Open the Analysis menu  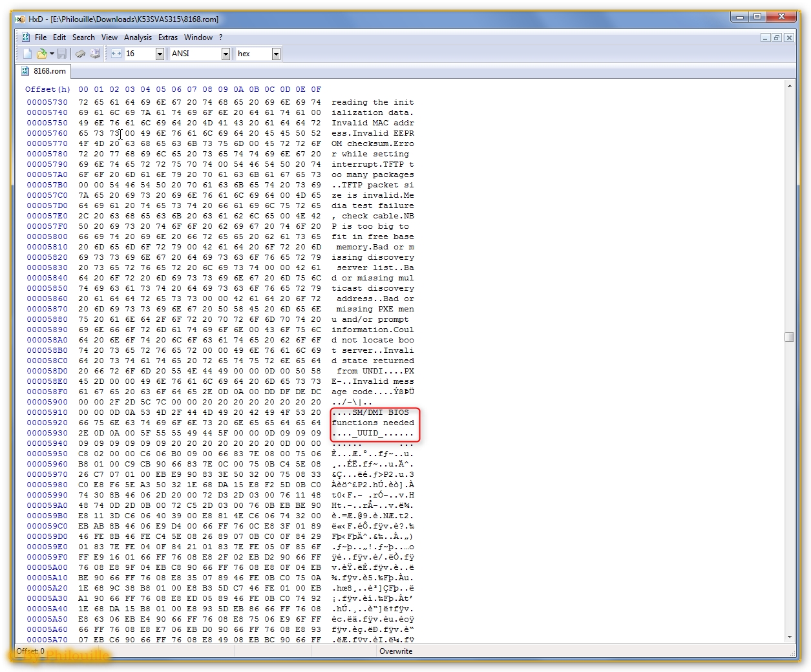(138, 37)
